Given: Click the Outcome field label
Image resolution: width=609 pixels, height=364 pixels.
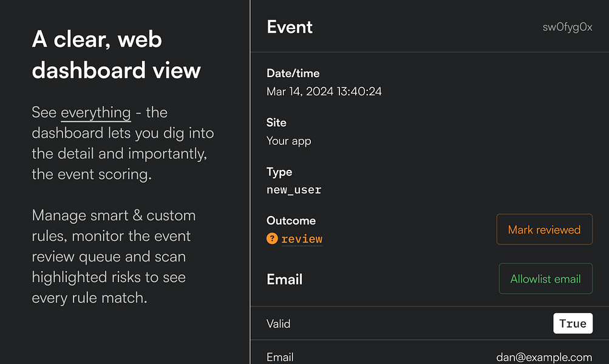Looking at the screenshot, I should [x=291, y=221].
